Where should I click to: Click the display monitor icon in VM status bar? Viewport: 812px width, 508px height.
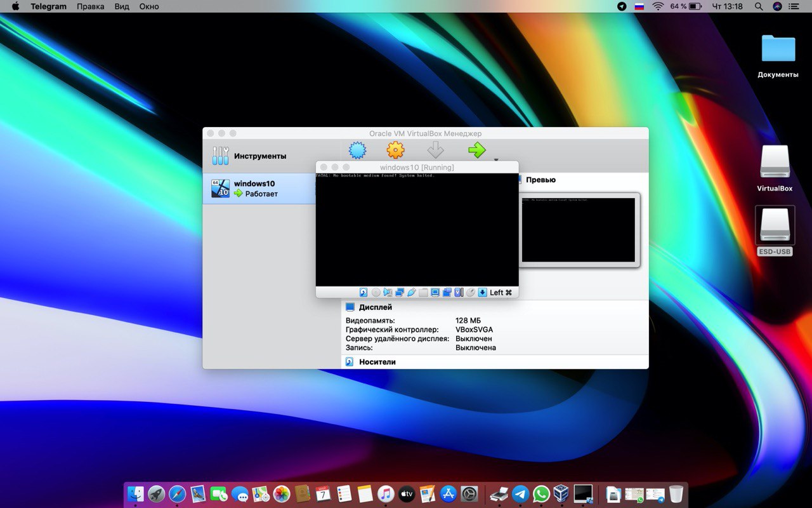(x=435, y=293)
